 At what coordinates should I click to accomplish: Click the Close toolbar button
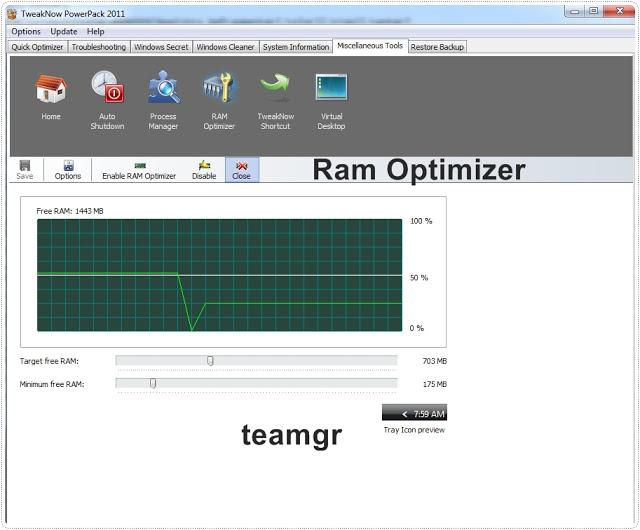pyautogui.click(x=242, y=170)
